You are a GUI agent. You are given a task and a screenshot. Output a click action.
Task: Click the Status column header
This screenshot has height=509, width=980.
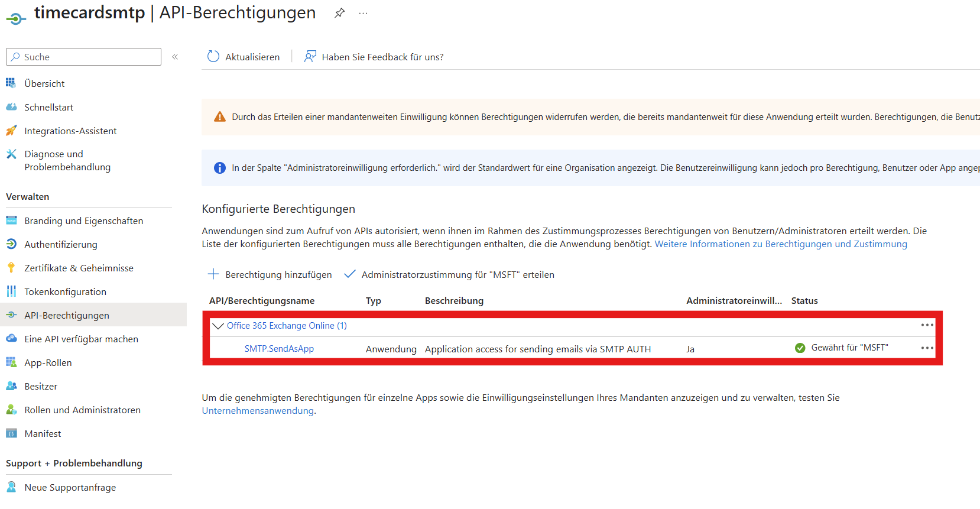[x=804, y=301]
